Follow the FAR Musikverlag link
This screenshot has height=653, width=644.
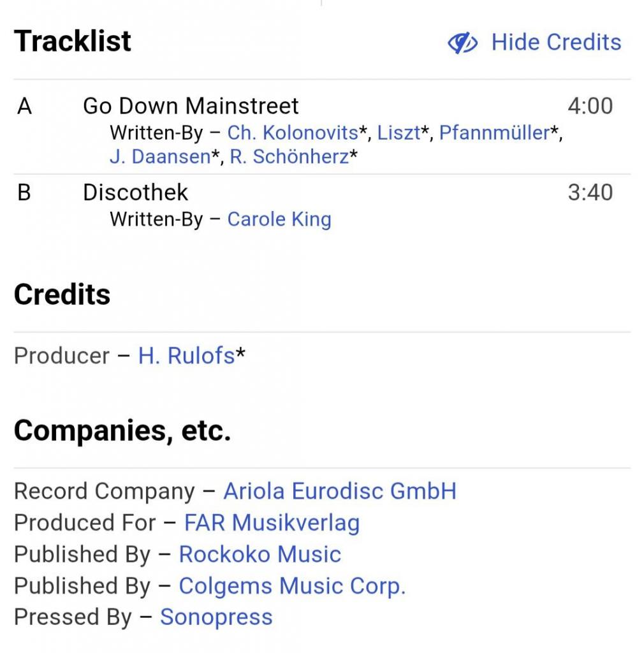272,523
